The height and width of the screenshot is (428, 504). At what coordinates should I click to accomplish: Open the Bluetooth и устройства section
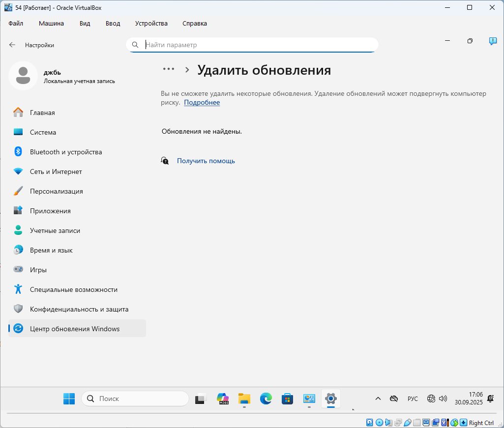(x=65, y=152)
